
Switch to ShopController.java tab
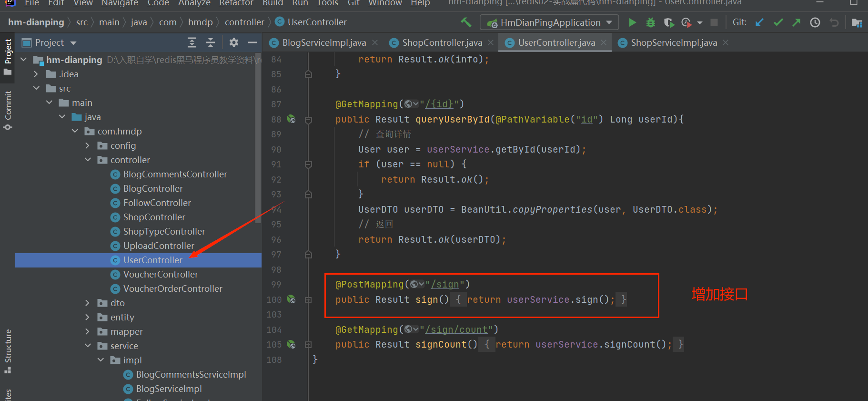point(442,42)
